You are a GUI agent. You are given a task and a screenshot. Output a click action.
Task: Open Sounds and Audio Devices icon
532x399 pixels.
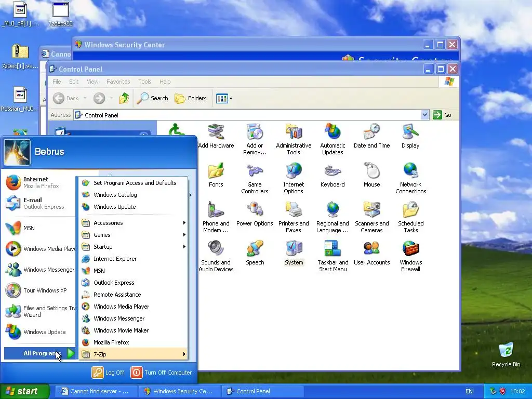pos(216,257)
